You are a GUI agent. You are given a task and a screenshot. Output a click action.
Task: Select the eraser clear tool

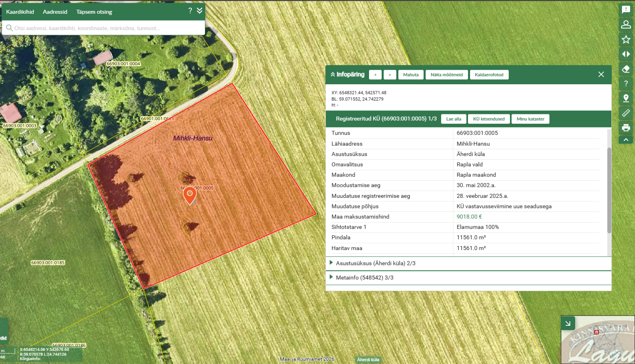pos(626,69)
